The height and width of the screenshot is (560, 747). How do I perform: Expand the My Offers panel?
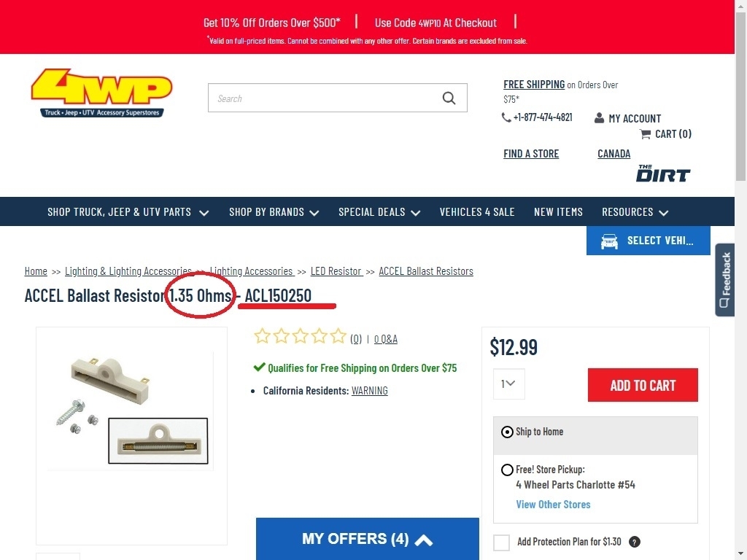[x=368, y=540]
